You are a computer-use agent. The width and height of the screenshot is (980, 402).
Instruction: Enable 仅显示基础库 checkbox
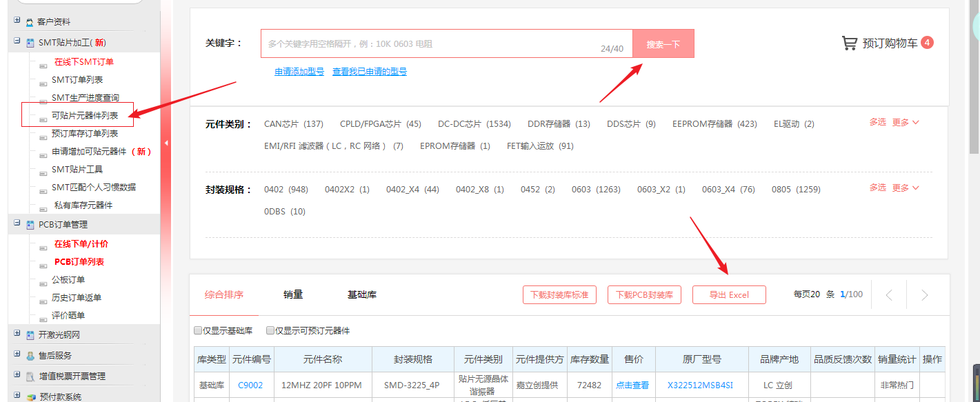point(199,331)
